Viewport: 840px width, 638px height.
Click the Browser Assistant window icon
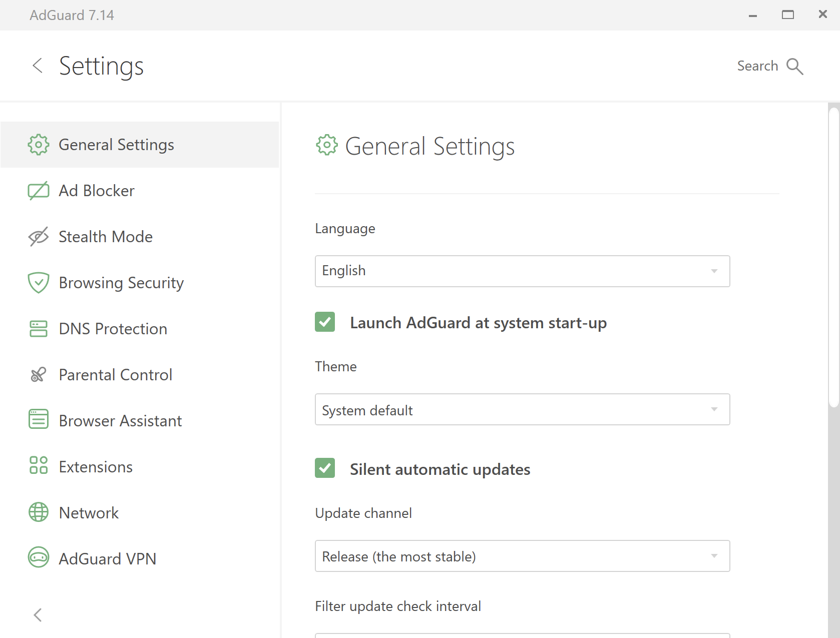tap(39, 419)
